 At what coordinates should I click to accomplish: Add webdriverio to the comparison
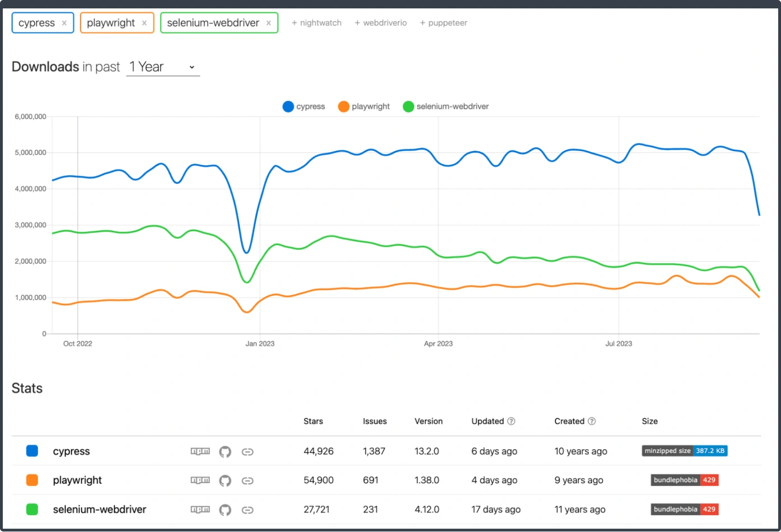(x=381, y=23)
